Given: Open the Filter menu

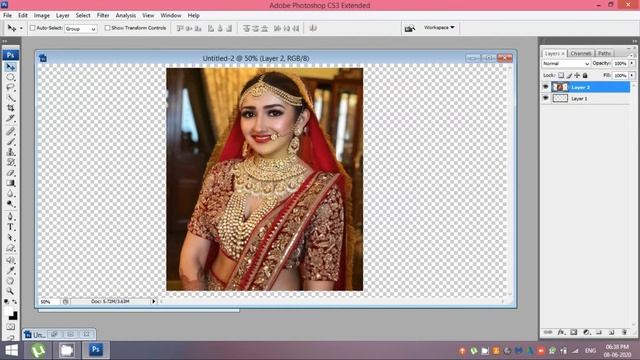Looking at the screenshot, I should pyautogui.click(x=103, y=16).
